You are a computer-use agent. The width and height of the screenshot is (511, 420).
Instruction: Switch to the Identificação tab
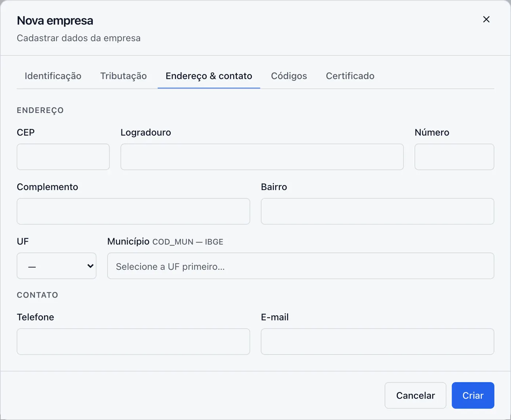tap(53, 76)
